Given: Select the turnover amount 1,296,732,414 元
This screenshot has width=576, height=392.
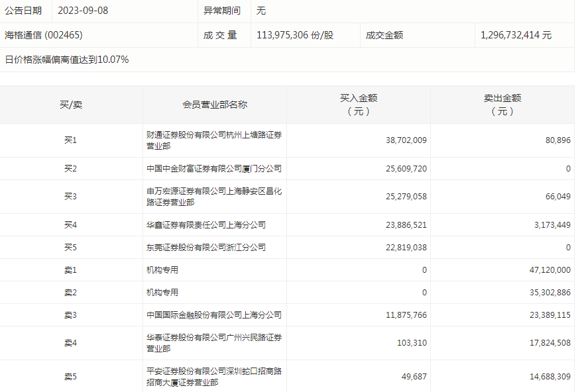Looking at the screenshot, I should 516,35.
